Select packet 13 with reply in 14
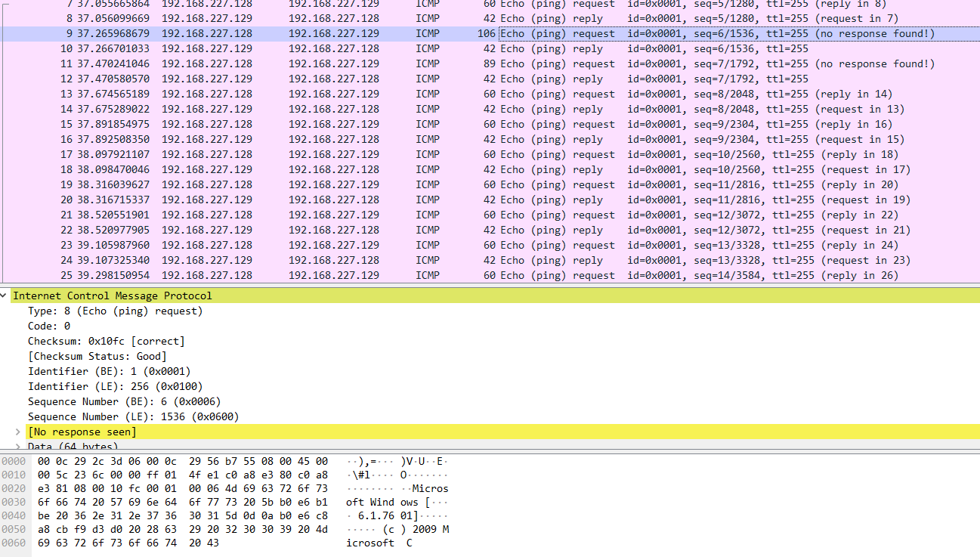Image resolution: width=980 pixels, height=557 pixels. 490,94
